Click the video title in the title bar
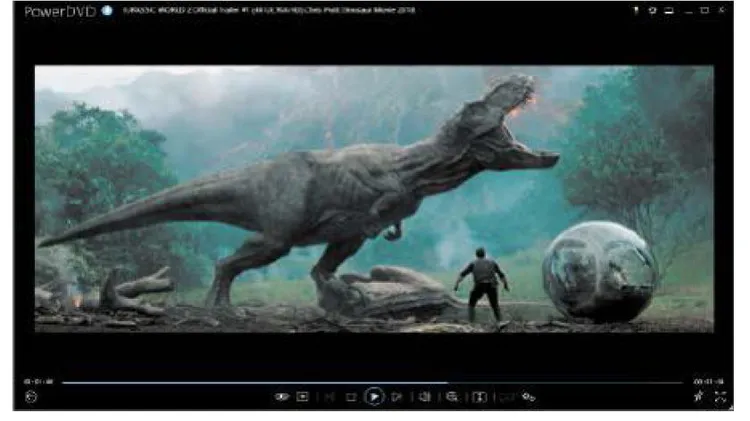Image resolution: width=750 pixels, height=421 pixels. pyautogui.click(x=269, y=10)
